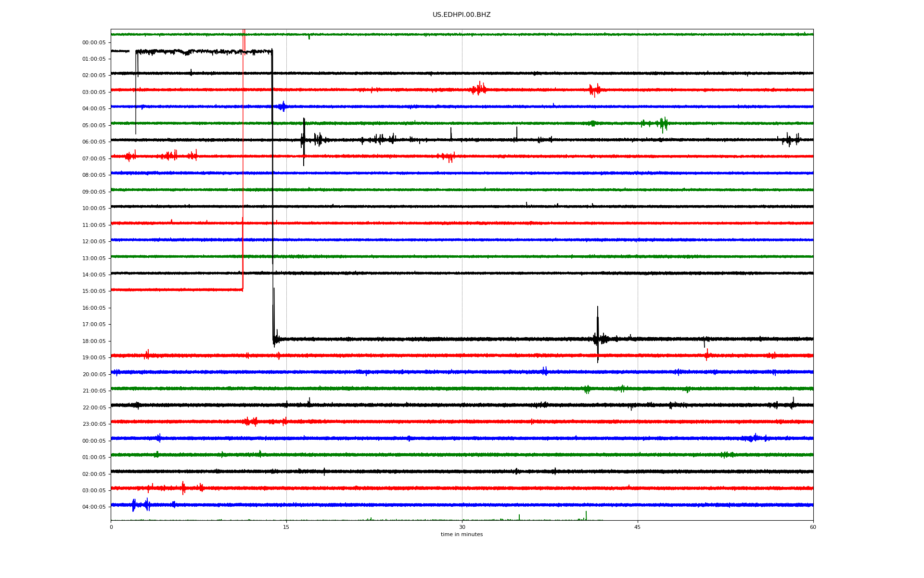Pick the 09:00:05 time label
The height and width of the screenshot is (578, 924).
(94, 192)
